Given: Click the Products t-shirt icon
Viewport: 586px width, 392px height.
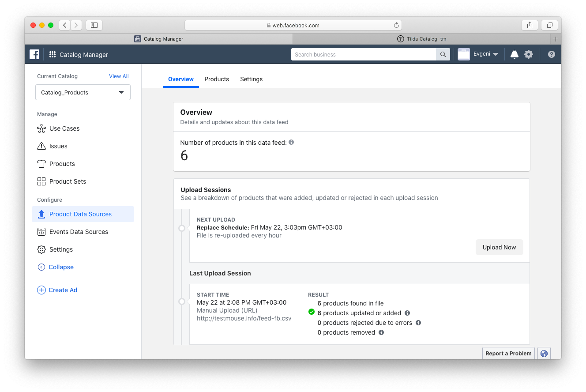Looking at the screenshot, I should [x=41, y=164].
